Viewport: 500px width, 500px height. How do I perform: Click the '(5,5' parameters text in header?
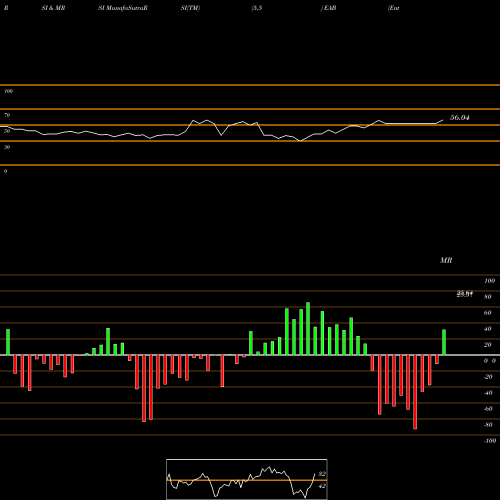(x=257, y=8)
